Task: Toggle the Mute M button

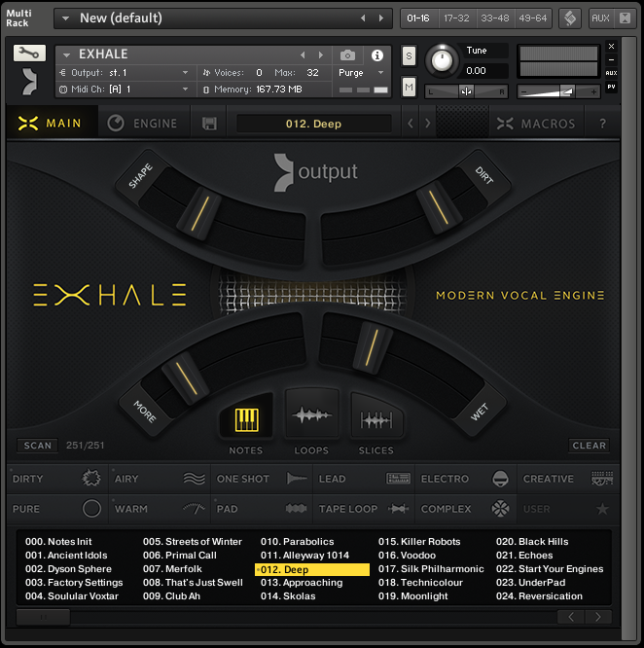Action: click(x=409, y=89)
